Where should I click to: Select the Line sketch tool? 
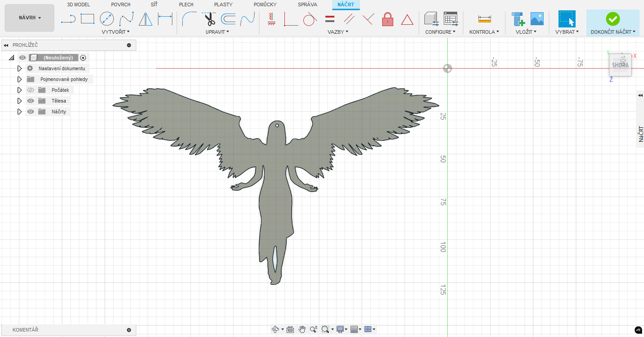click(68, 19)
